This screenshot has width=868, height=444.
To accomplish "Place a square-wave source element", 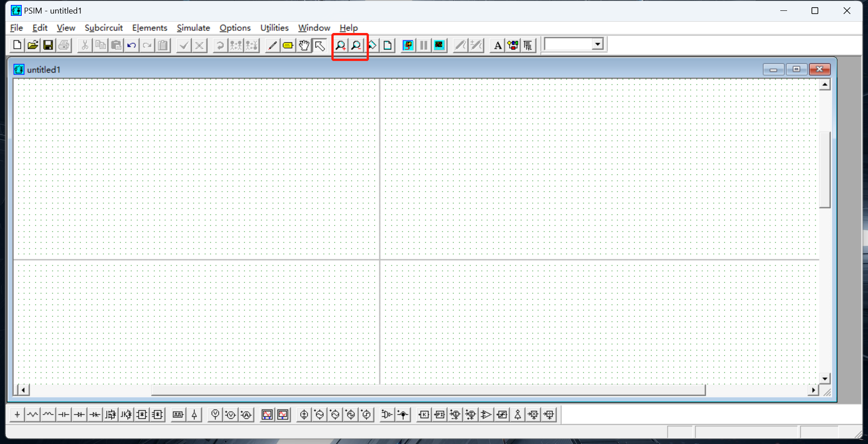I will click(x=350, y=414).
